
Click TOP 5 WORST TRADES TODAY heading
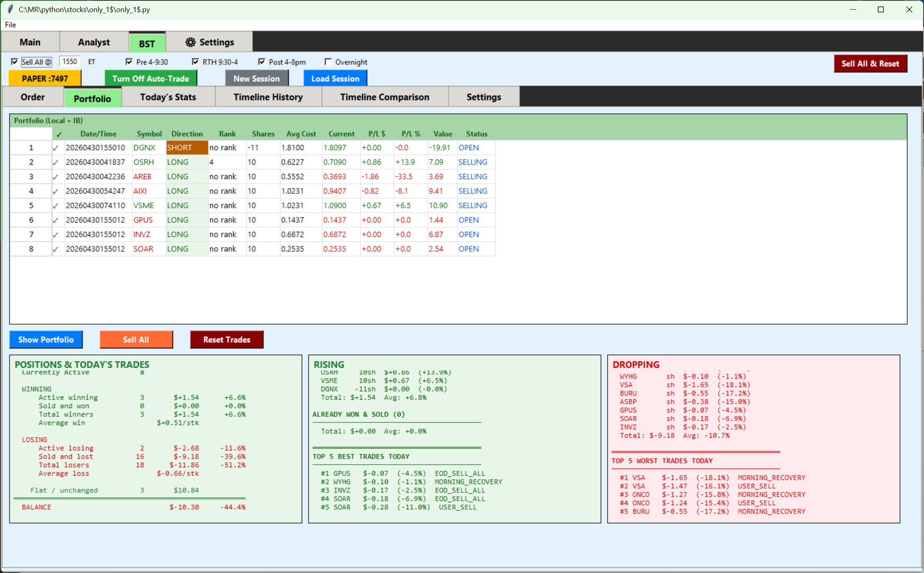point(662,461)
